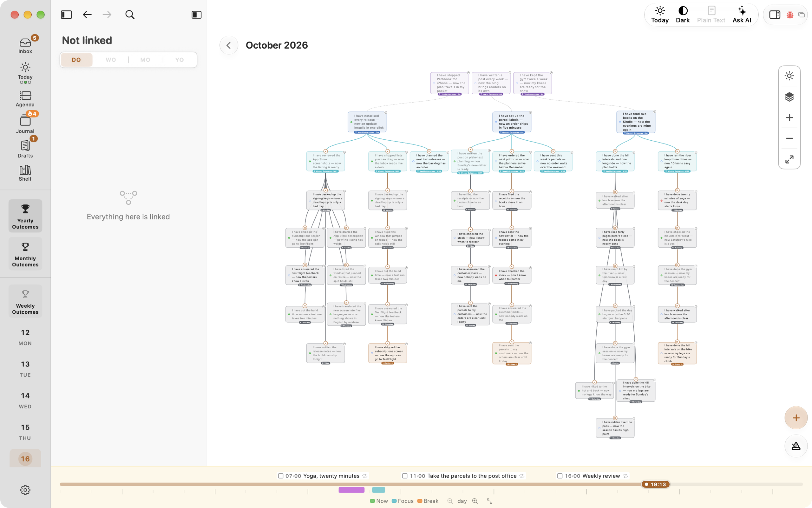Zoom in the graph with plus icon
This screenshot has width=812, height=508.
click(789, 117)
